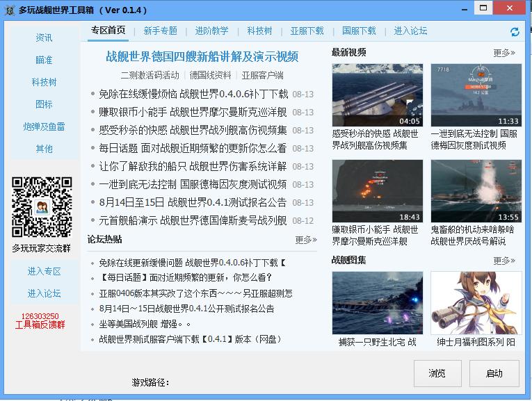The image size is (532, 401).
Task: Open forum post 免除在线更新缓慢问题
Action: (x=192, y=263)
